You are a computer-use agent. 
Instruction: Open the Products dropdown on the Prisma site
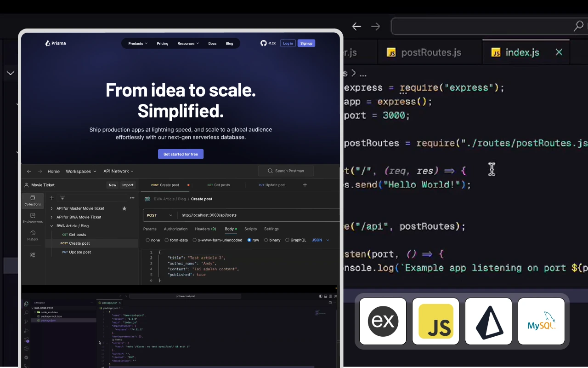click(x=138, y=43)
